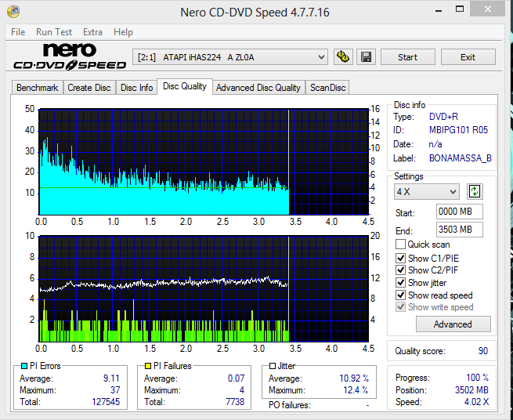The width and height of the screenshot is (513, 420).
Task: Click the Progress value 100 %
Action: pyautogui.click(x=477, y=378)
